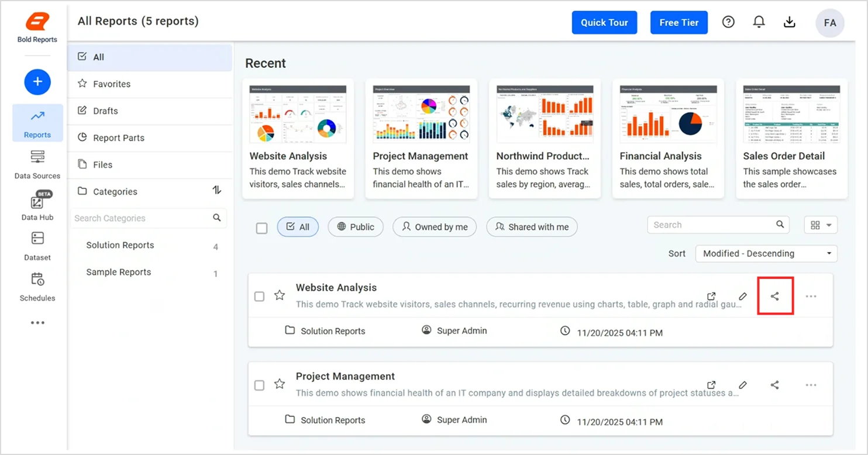
Task: Open Drafts in the left menu
Action: point(150,111)
